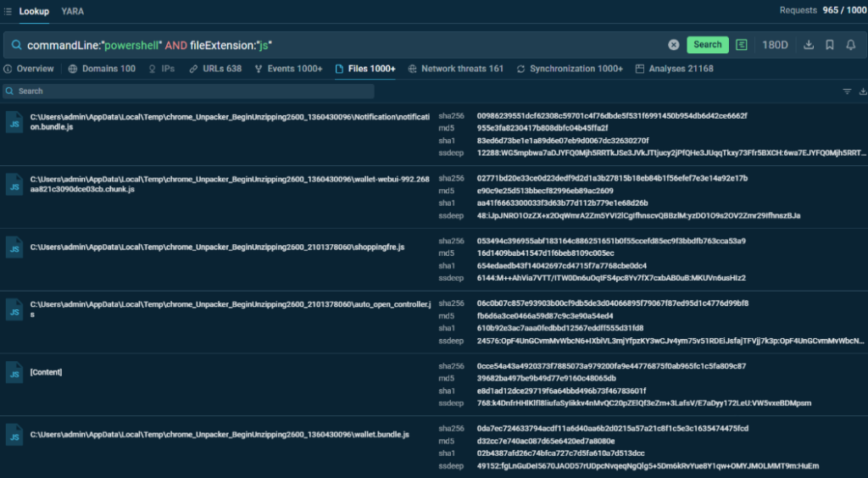Viewport: 868px width, 478px height.
Task: Bookmark the current search query
Action: click(x=830, y=45)
